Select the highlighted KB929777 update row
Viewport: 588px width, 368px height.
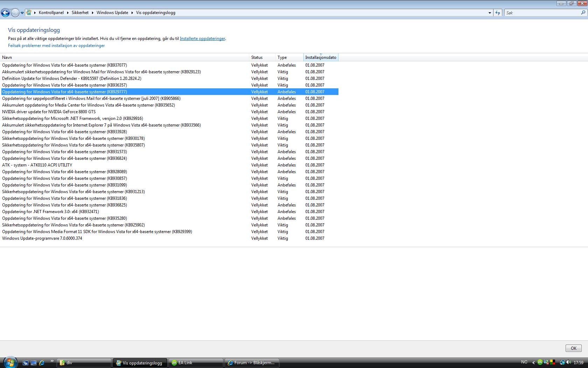tap(170, 92)
